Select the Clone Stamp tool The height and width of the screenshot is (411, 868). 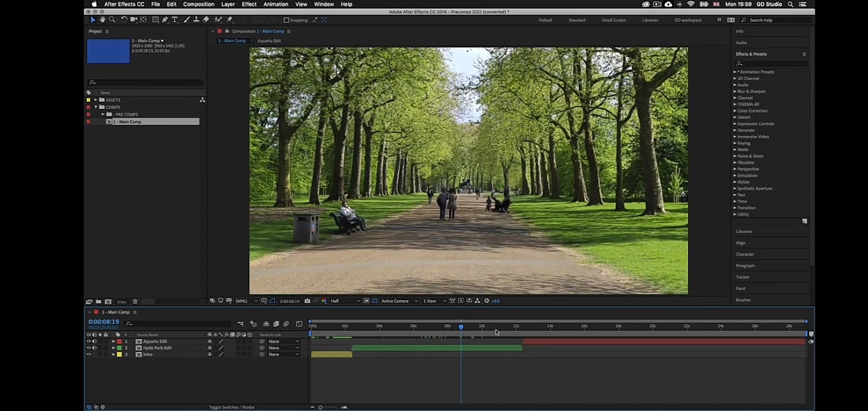point(196,20)
